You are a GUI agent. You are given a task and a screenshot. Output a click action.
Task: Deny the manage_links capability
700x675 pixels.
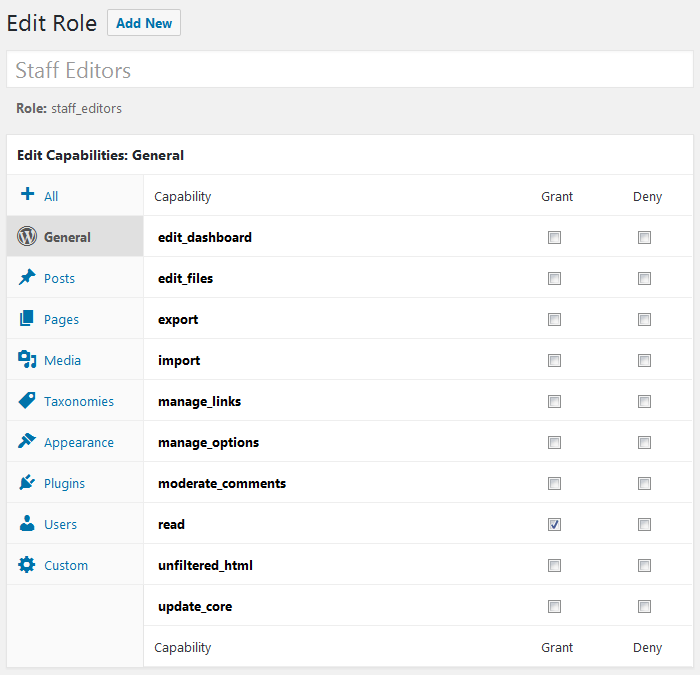[x=644, y=402]
